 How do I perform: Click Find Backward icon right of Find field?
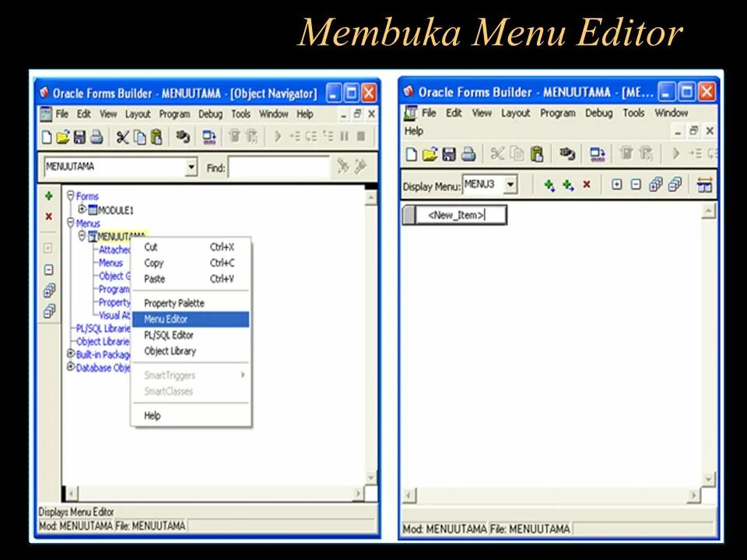[x=360, y=166]
